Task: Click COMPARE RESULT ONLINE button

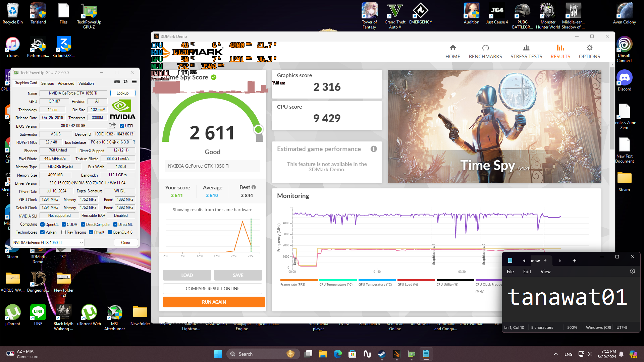Action: pos(212,289)
